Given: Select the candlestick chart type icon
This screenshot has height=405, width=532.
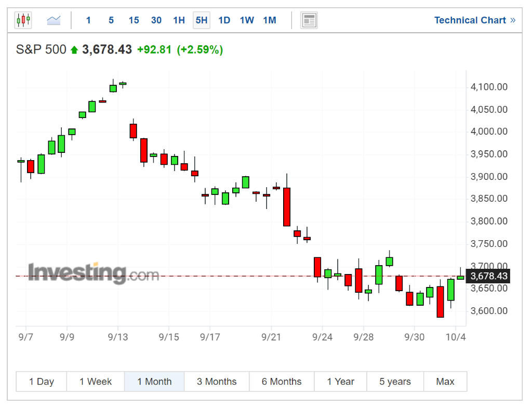Looking at the screenshot, I should (23, 20).
